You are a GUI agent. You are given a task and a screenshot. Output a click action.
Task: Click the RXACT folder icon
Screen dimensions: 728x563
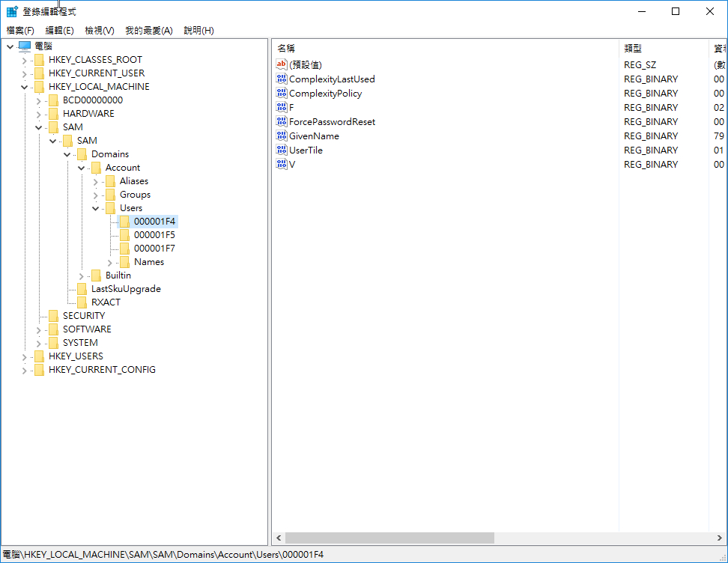82,302
